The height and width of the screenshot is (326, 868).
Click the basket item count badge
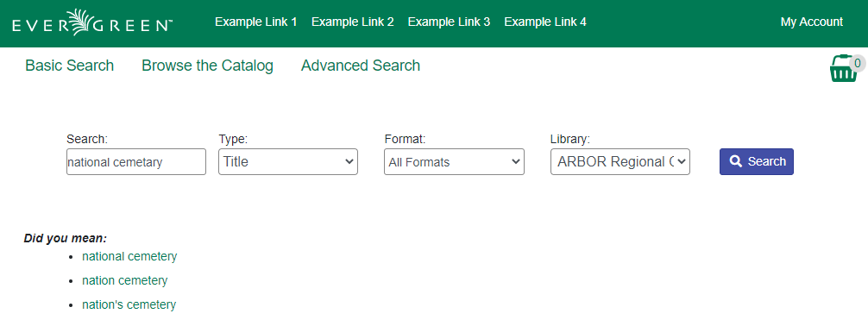[x=858, y=63]
